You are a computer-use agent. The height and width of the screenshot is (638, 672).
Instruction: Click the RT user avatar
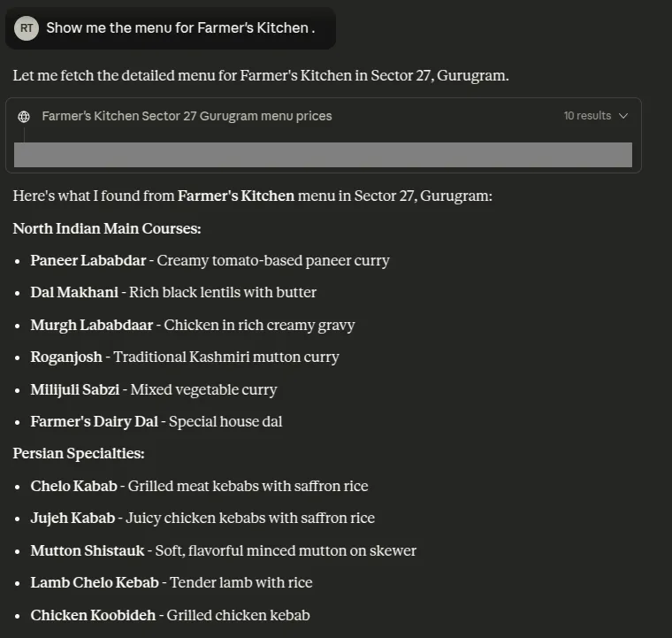(x=27, y=27)
